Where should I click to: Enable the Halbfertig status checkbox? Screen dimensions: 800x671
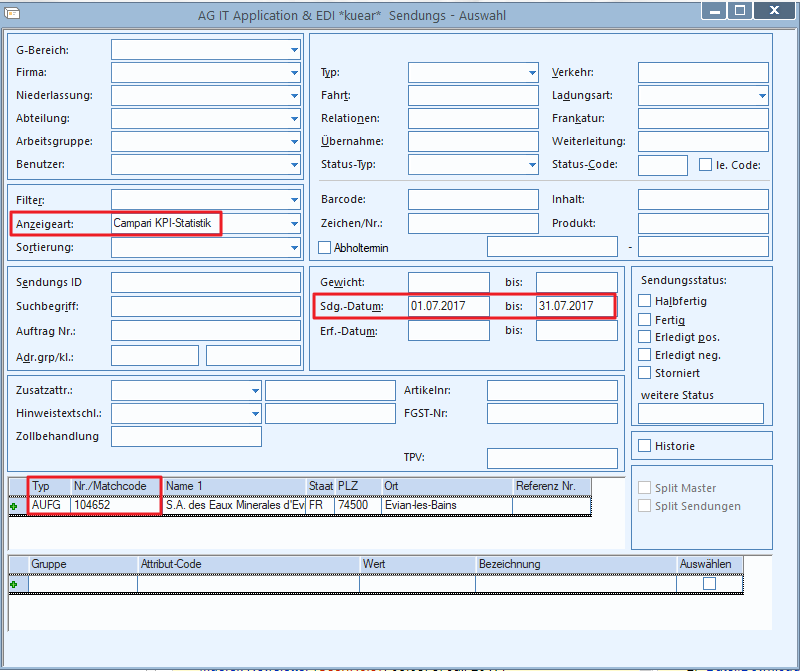[644, 301]
